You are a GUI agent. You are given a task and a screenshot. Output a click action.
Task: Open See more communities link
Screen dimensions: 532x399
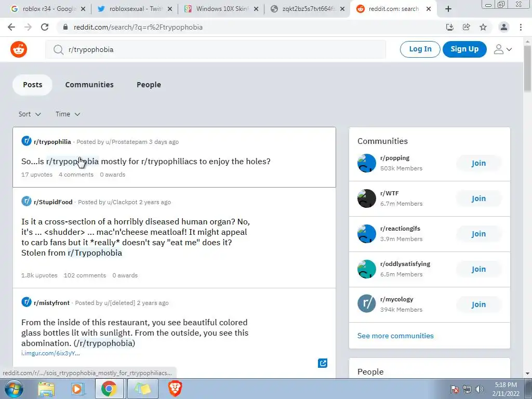click(x=395, y=336)
